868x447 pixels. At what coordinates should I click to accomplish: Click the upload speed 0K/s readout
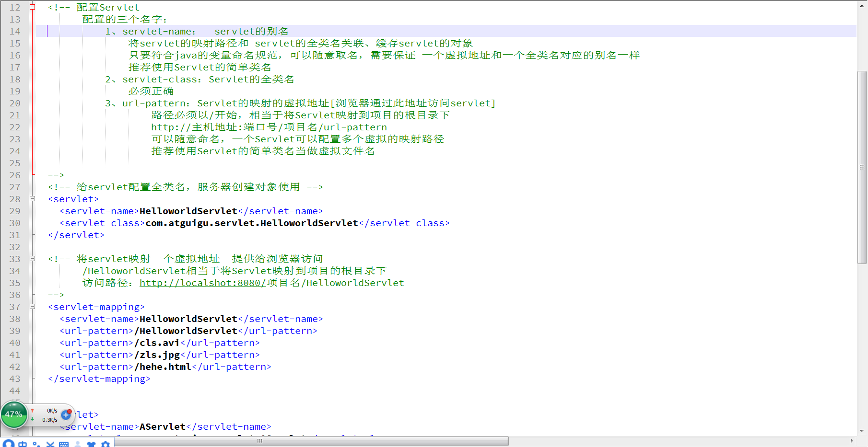(52, 411)
